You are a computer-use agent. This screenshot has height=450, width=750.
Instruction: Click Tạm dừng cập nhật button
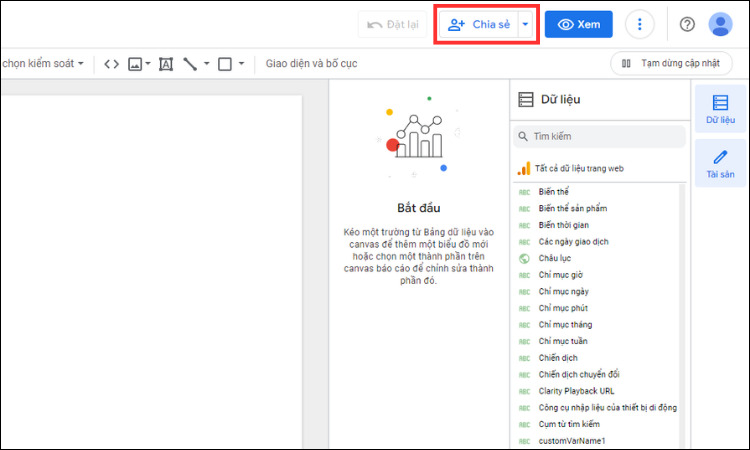pyautogui.click(x=671, y=64)
